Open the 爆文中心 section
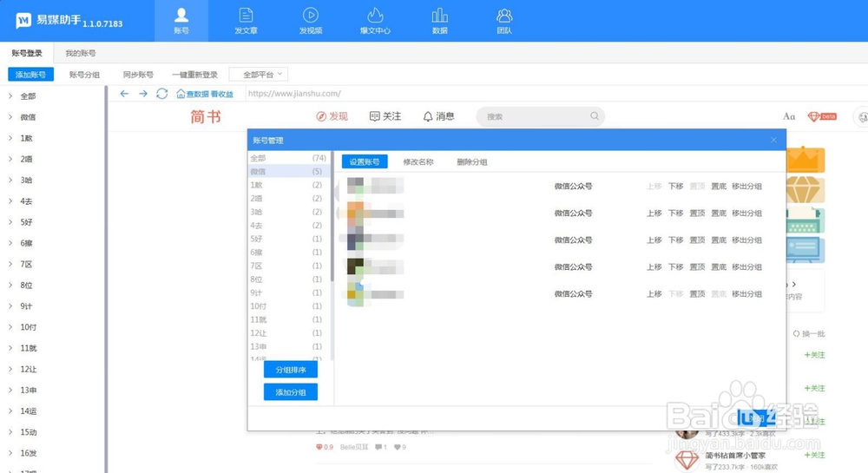 tap(375, 21)
